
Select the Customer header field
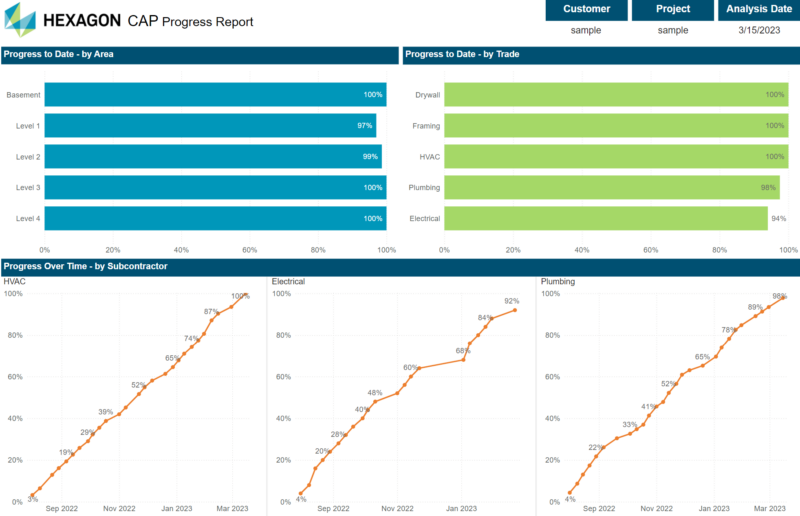point(586,10)
